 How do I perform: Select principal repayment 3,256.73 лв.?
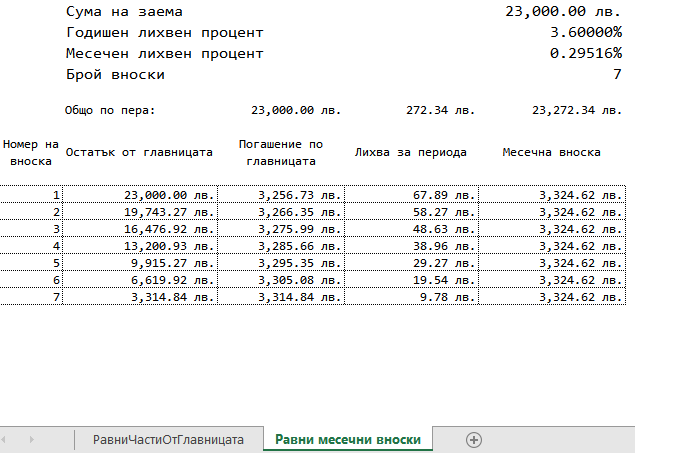point(281,195)
